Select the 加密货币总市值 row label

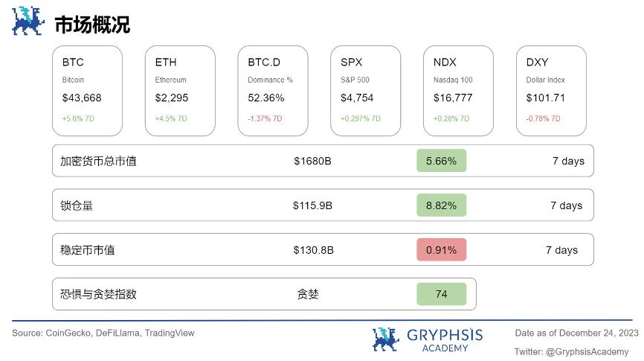click(x=98, y=161)
